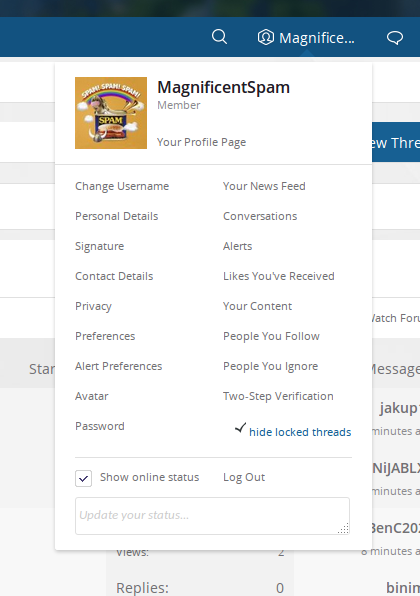This screenshot has width=420, height=596.
Task: Open Password settings
Action: [100, 426]
